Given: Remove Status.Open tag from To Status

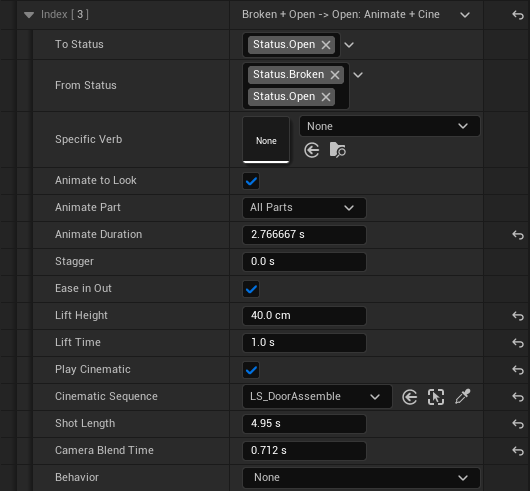Looking at the screenshot, I should [x=326, y=45].
